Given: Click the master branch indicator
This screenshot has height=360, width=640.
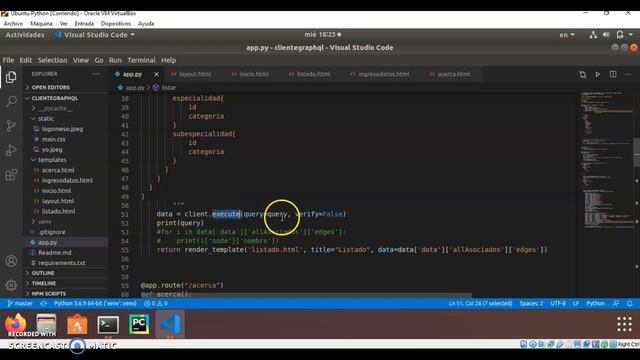Looking at the screenshot, I should coord(20,303).
